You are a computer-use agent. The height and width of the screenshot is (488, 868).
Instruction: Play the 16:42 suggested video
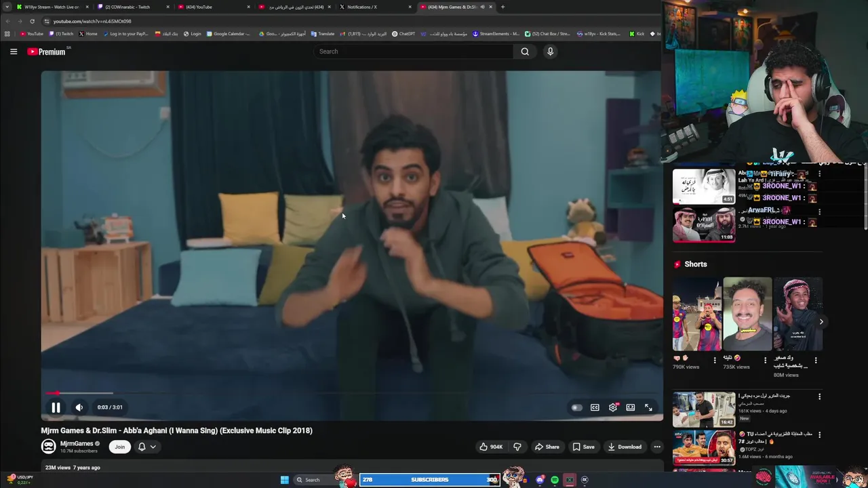703,409
